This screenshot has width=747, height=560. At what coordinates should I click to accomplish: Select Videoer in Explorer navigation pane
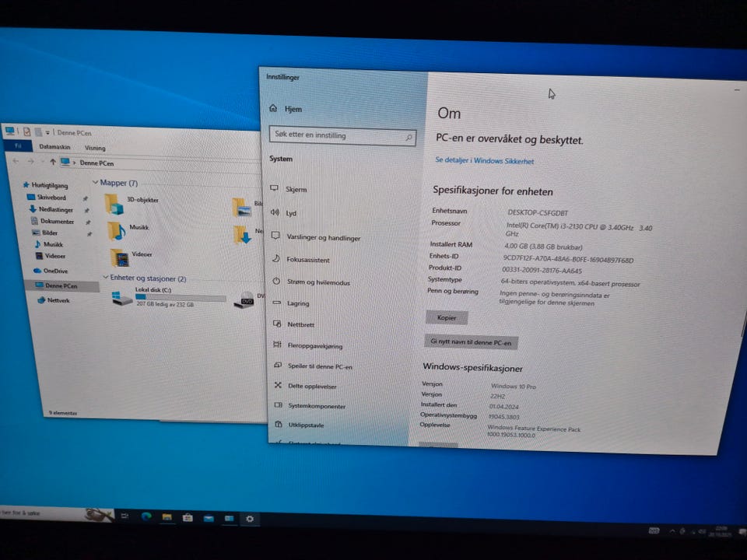coord(51,256)
